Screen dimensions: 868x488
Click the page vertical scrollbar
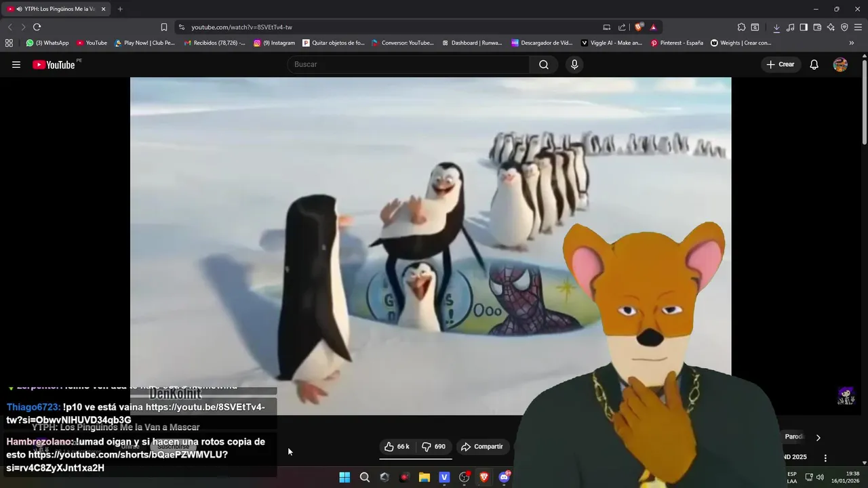point(865,102)
